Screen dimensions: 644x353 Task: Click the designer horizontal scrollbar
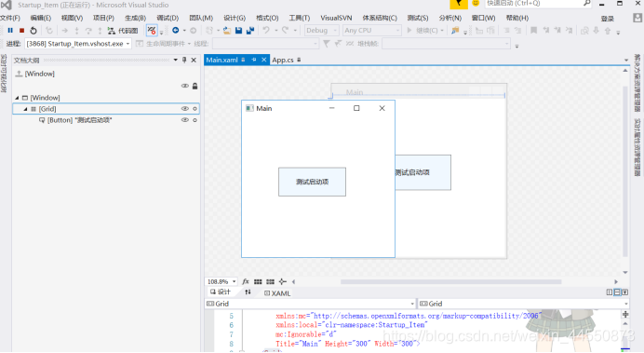pyautogui.click(x=451, y=282)
